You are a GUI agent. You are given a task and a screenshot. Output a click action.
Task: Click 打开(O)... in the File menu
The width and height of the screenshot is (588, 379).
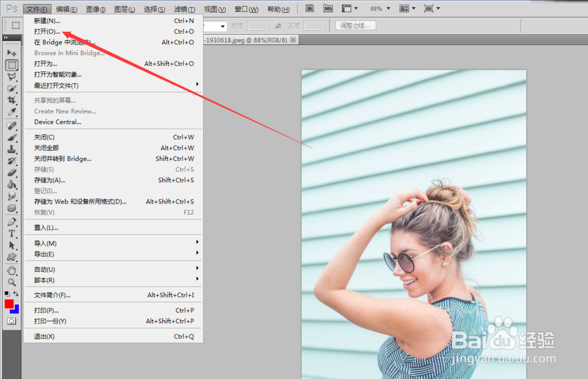pyautogui.click(x=113, y=32)
